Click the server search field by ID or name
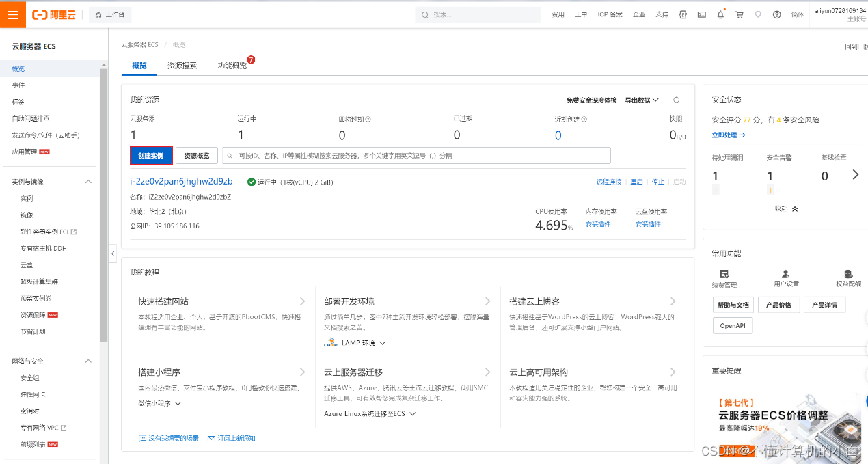 (x=416, y=156)
